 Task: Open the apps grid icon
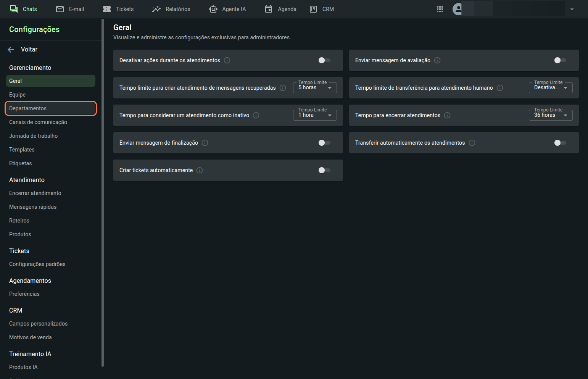440,9
